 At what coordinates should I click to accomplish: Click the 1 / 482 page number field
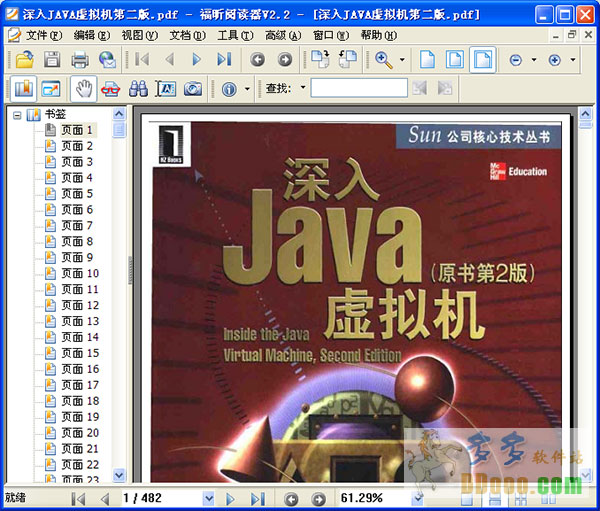(163, 498)
